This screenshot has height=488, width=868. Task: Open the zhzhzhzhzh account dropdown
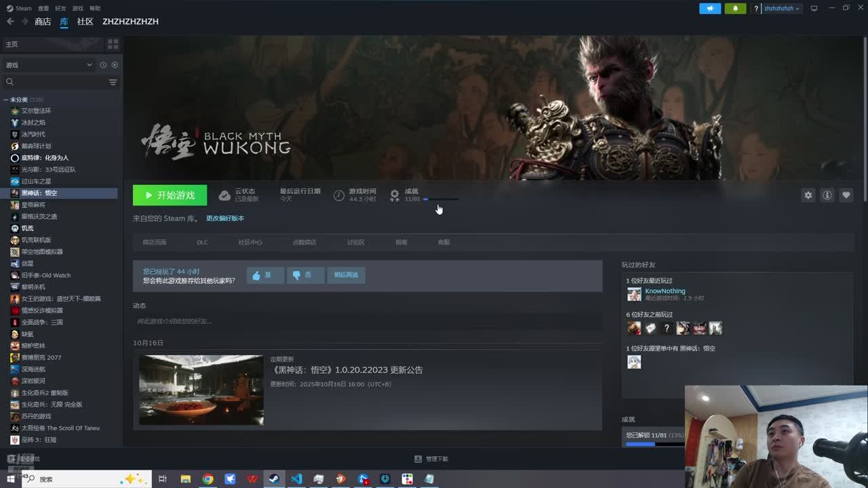pyautogui.click(x=782, y=8)
